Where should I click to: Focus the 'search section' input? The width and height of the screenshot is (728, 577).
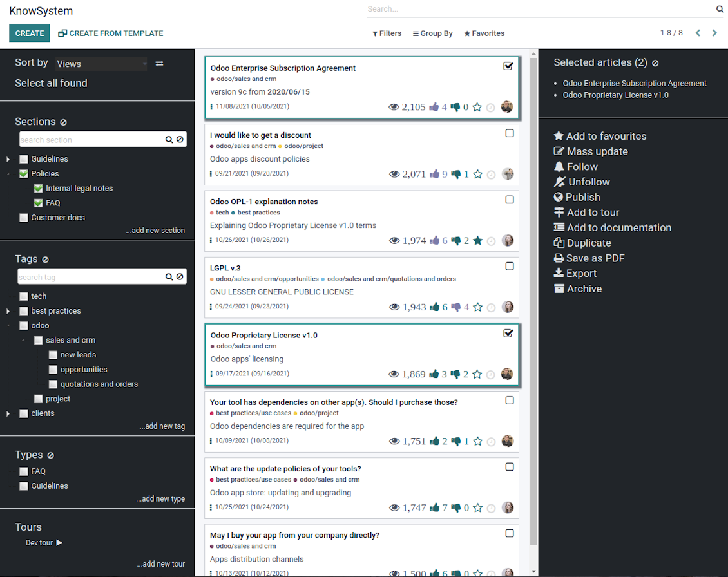[92, 140]
